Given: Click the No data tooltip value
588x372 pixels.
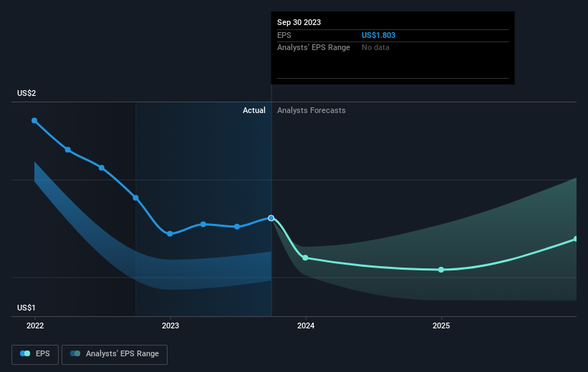Looking at the screenshot, I should click(375, 48).
